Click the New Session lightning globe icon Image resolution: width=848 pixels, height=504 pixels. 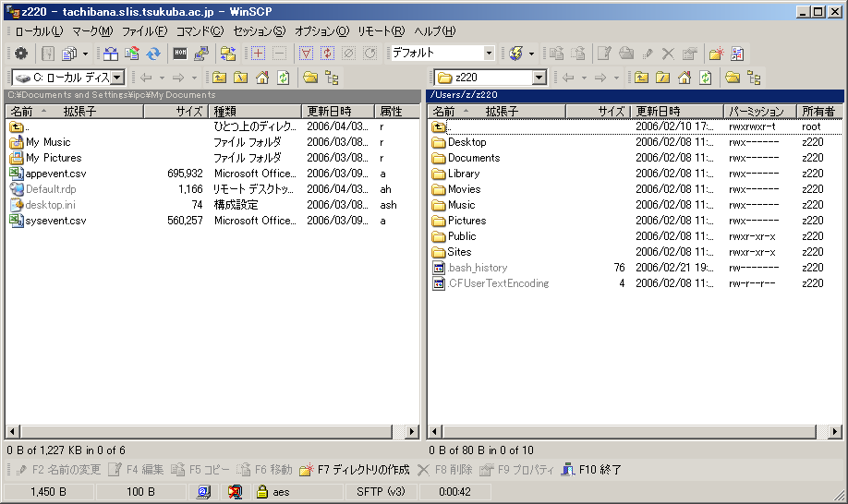click(x=516, y=54)
